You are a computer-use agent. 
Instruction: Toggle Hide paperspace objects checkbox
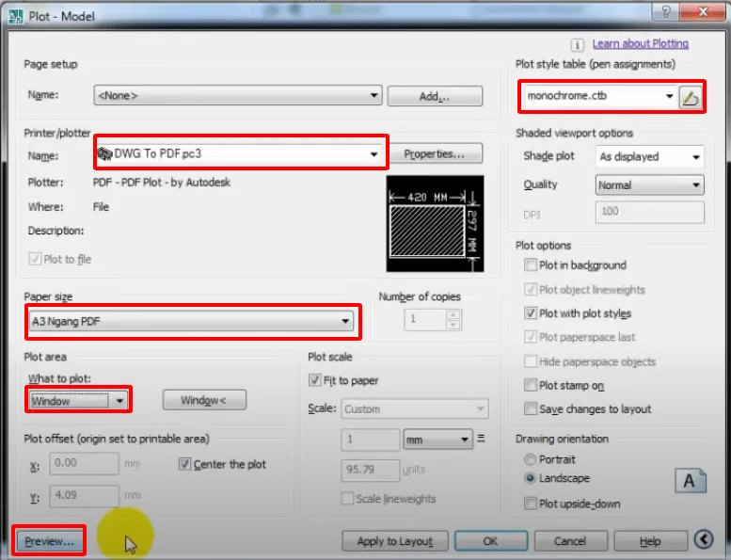(x=530, y=361)
